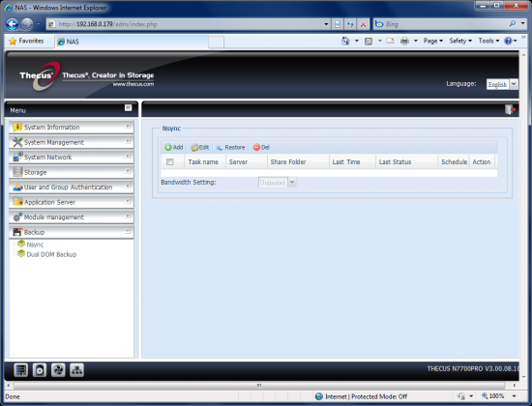Collapse the Menu sidebar panel
Viewport: 532px width, 406px height.
[x=128, y=108]
